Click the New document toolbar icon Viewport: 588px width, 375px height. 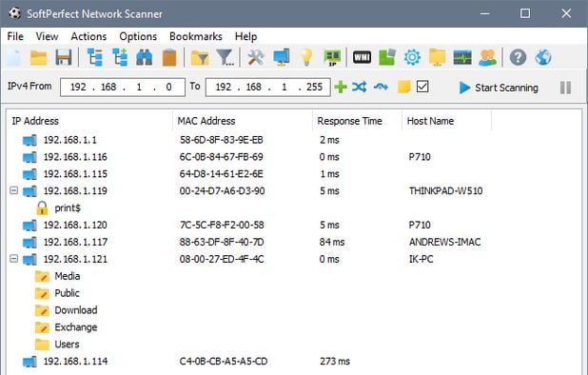[14, 57]
